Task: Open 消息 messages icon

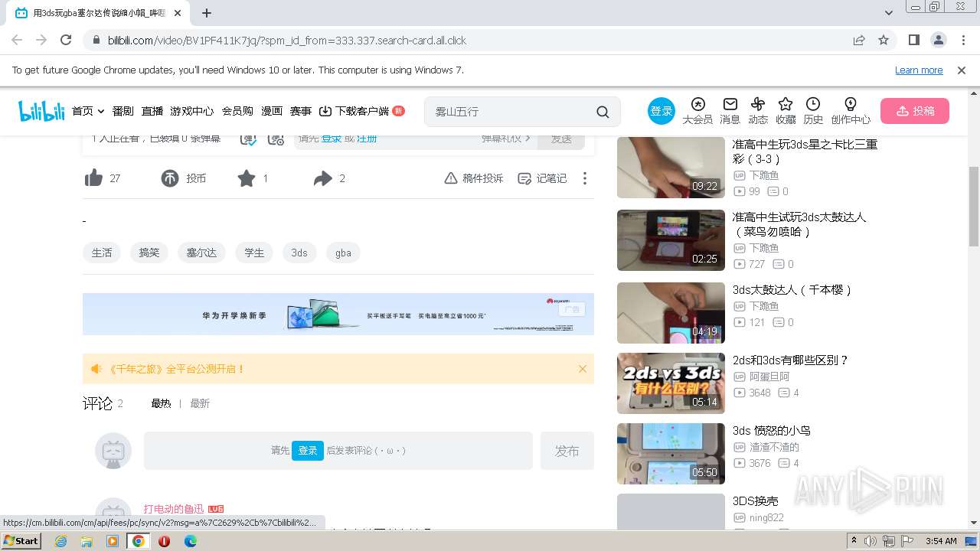Action: click(x=730, y=111)
